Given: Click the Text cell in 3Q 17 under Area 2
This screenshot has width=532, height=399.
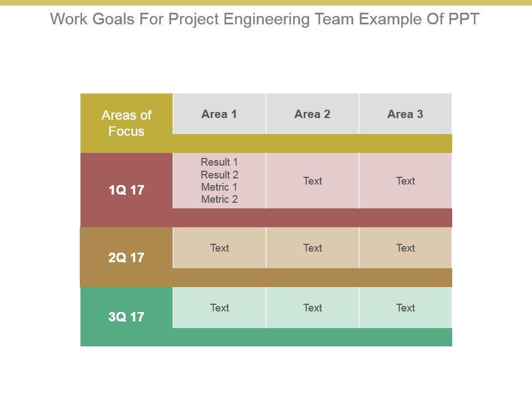Looking at the screenshot, I should pyautogui.click(x=313, y=308).
